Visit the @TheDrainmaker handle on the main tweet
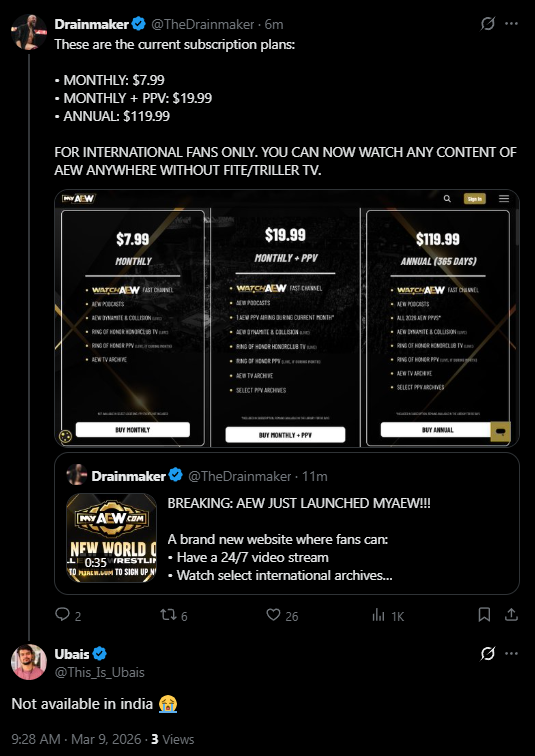This screenshot has height=756, width=535. pos(203,24)
